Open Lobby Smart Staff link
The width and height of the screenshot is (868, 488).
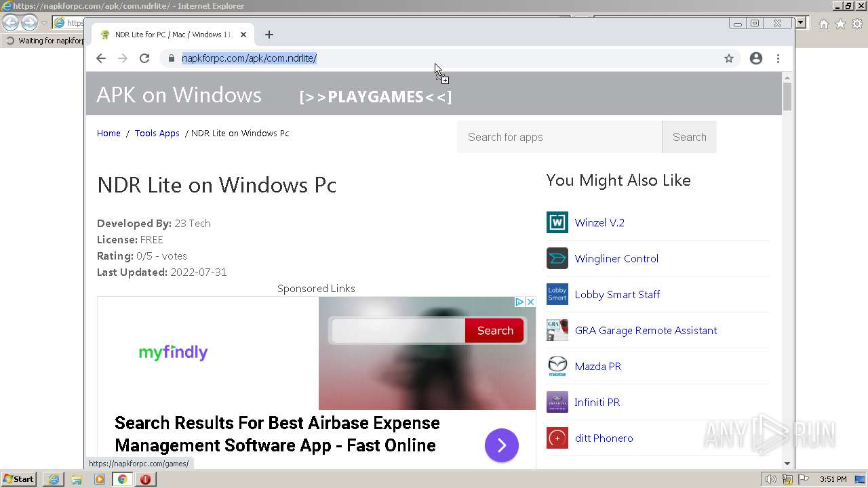(617, 294)
